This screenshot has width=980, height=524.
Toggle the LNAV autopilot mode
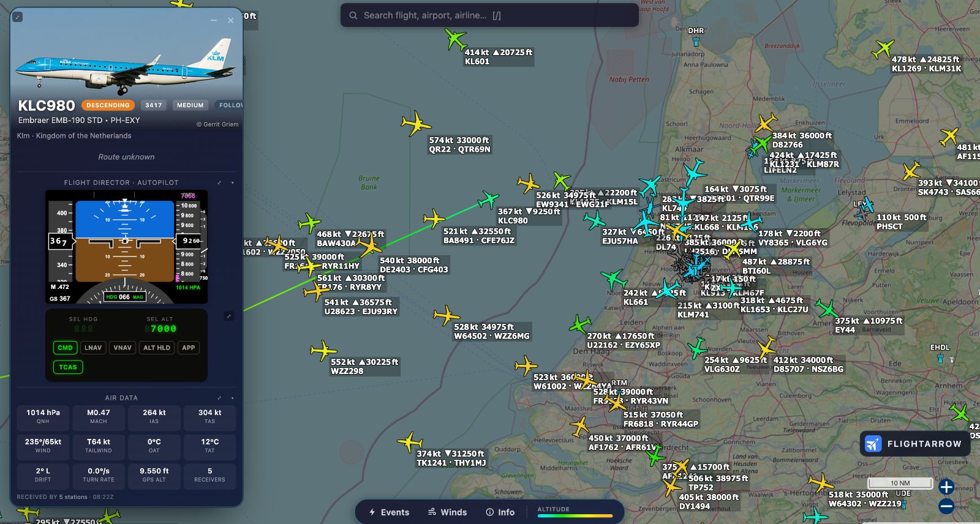point(93,348)
